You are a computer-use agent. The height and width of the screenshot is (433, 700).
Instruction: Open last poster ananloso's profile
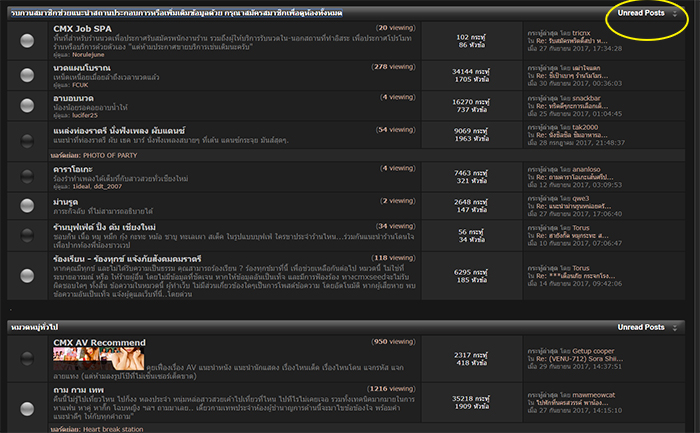click(586, 169)
